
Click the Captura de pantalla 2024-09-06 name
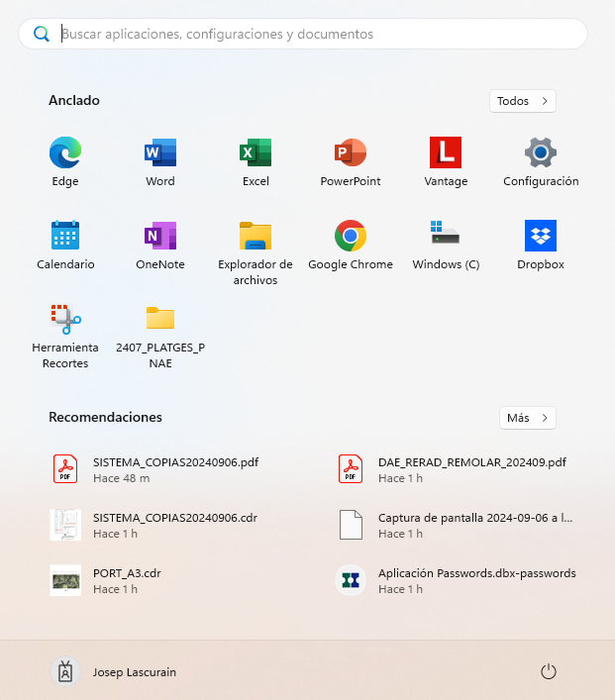click(475, 518)
